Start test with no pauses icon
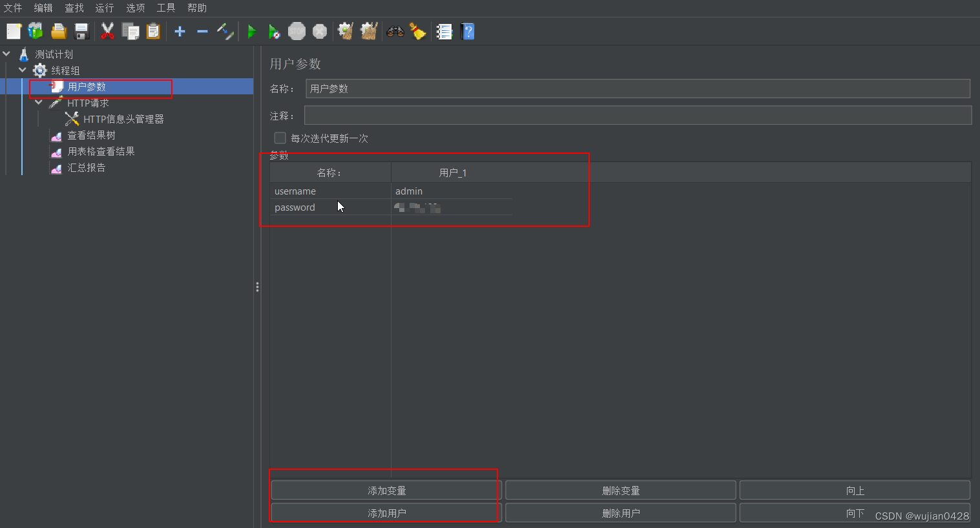980x528 pixels. (274, 31)
